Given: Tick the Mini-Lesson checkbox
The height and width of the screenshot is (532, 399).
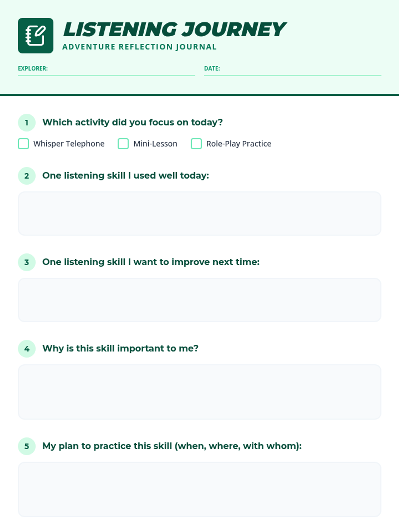Looking at the screenshot, I should click(123, 144).
